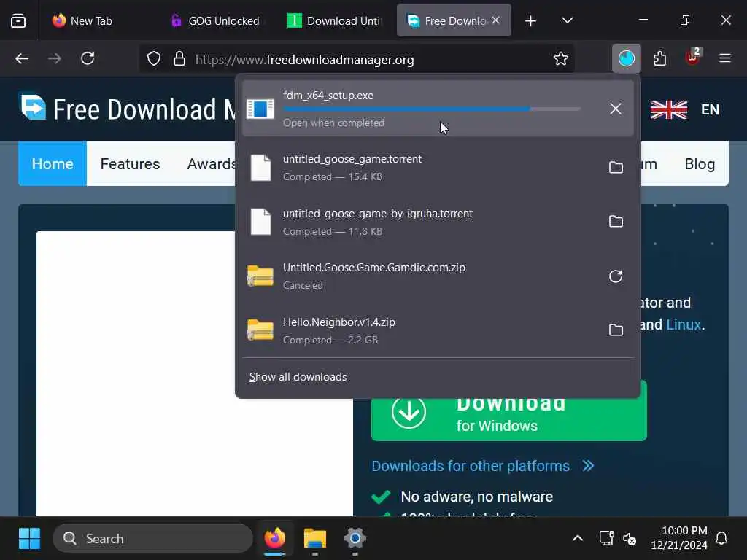Switch to the Download Untitled tab
The height and width of the screenshot is (560, 747).
click(x=336, y=20)
